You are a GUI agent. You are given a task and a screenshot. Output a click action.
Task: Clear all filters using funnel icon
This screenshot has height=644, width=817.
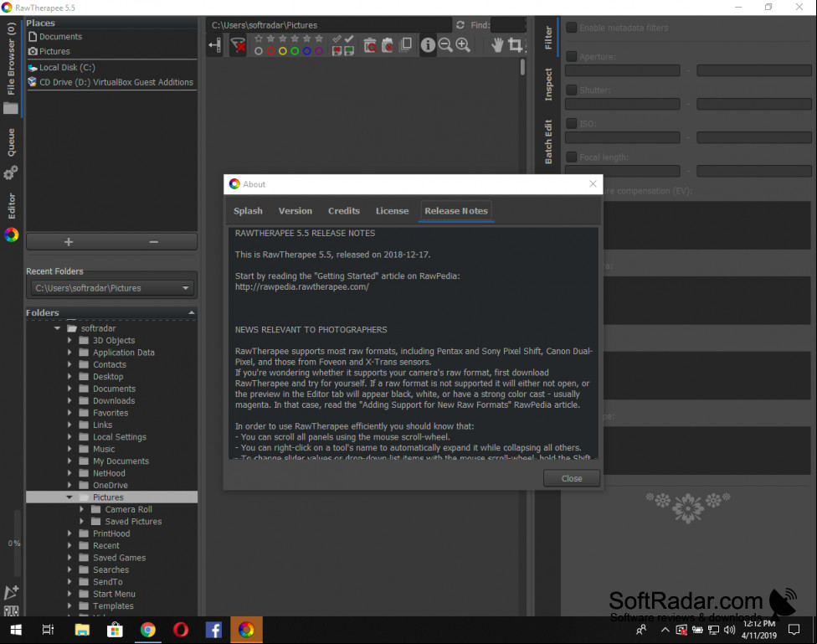pos(238,45)
